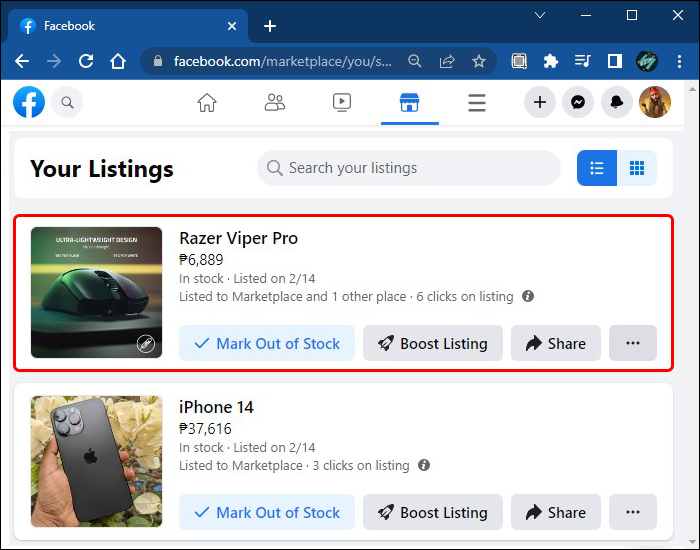Open Razer Viper Pro thumbnail
The image size is (700, 550).
pyautogui.click(x=96, y=292)
